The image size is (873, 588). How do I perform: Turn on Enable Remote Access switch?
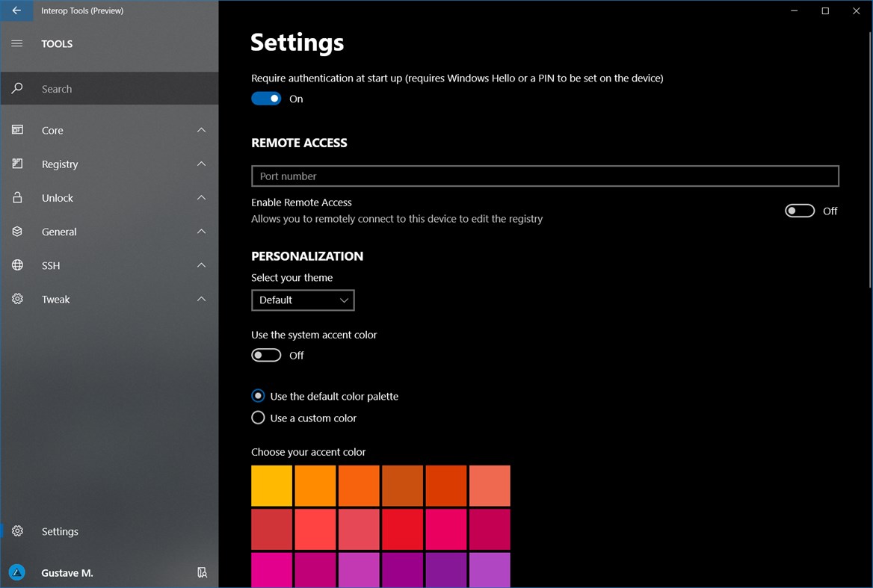click(799, 211)
